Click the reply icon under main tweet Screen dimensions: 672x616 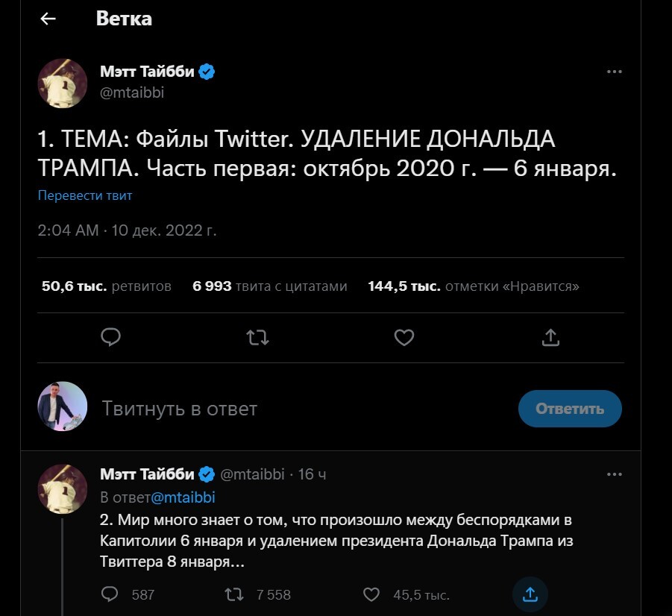[111, 338]
